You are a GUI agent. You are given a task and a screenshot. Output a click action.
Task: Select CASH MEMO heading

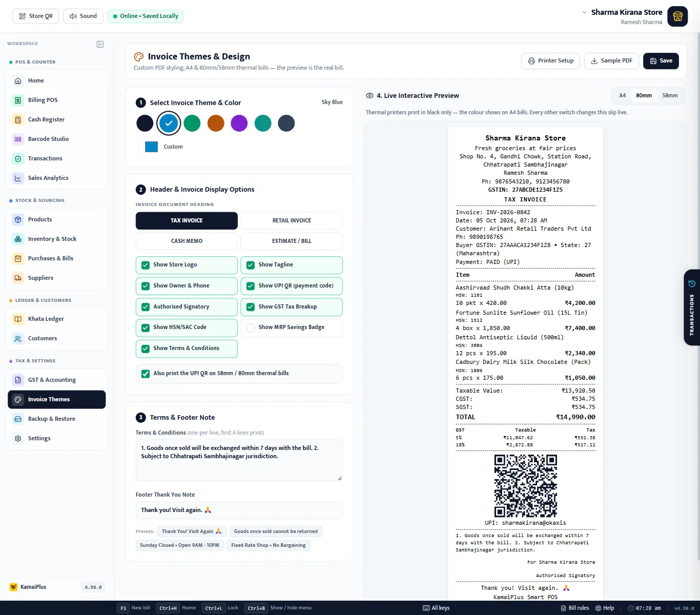(187, 241)
